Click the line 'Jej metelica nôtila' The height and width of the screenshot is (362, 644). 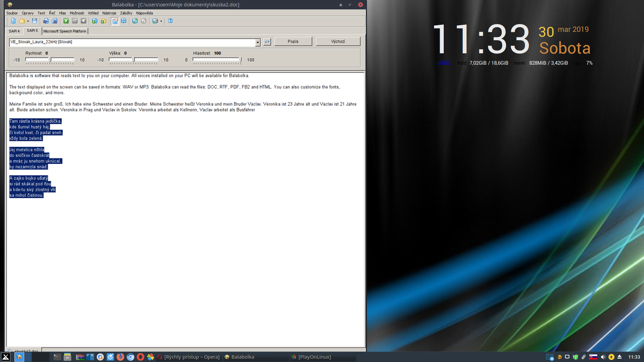click(x=27, y=150)
